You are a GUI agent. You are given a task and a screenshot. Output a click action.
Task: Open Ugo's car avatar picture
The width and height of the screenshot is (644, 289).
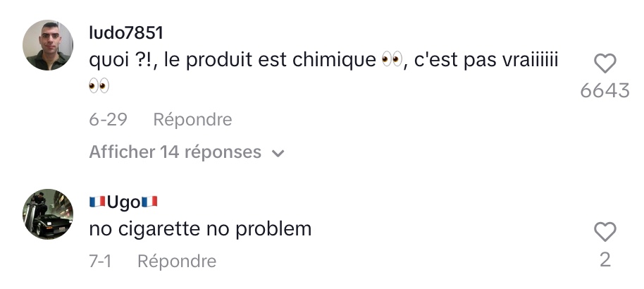(48, 214)
